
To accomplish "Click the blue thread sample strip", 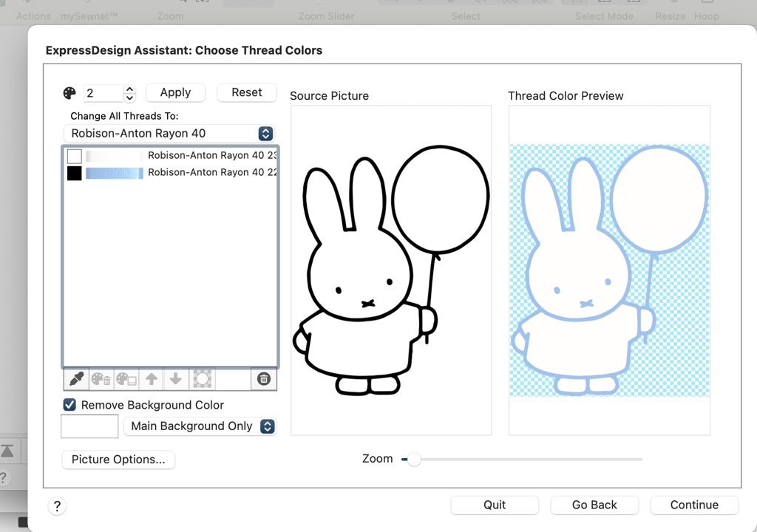I will (115, 173).
